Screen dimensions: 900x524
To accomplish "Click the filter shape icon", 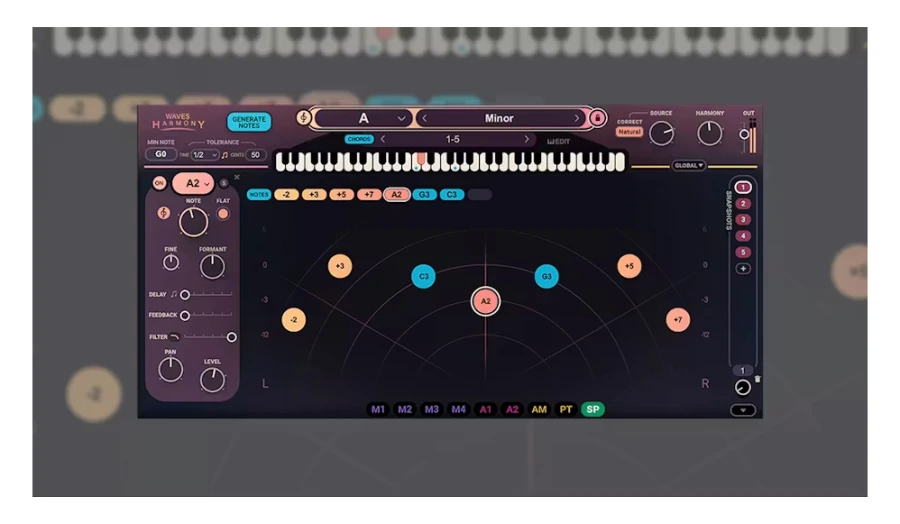I will tap(174, 337).
